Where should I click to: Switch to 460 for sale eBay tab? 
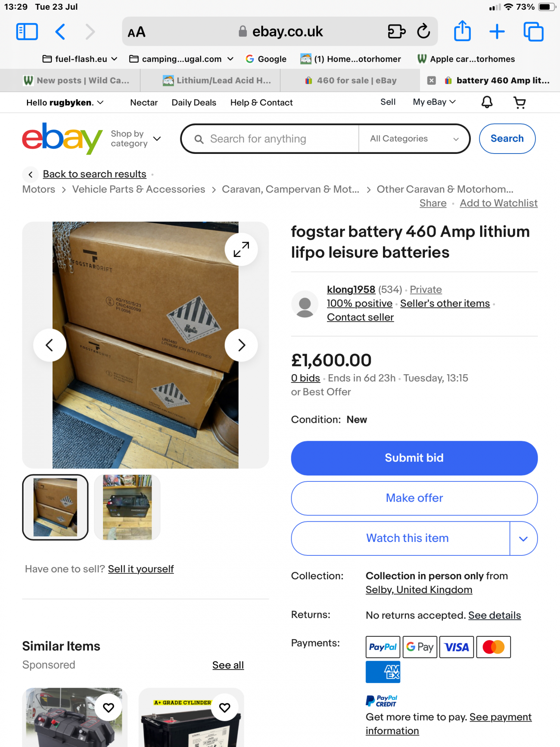click(x=350, y=81)
